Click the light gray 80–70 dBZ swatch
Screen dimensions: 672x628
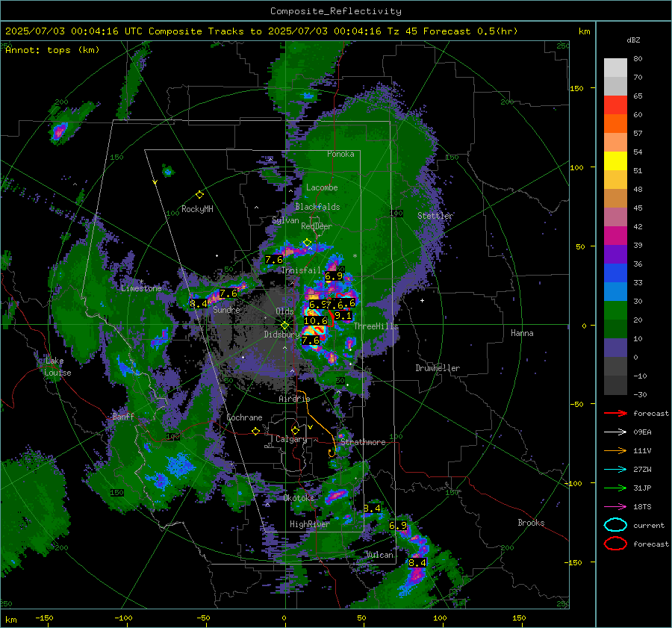pos(615,68)
